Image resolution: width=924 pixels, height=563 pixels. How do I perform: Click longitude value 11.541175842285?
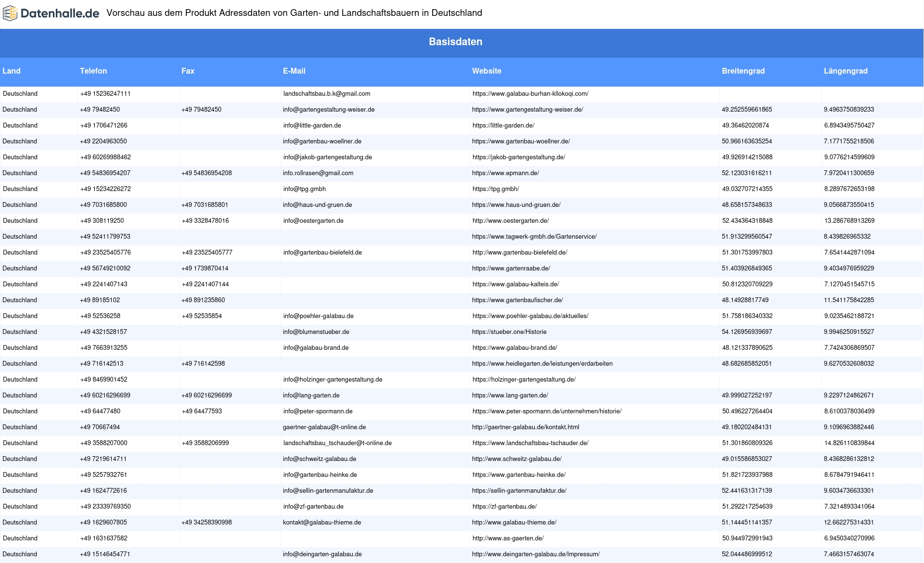click(849, 300)
